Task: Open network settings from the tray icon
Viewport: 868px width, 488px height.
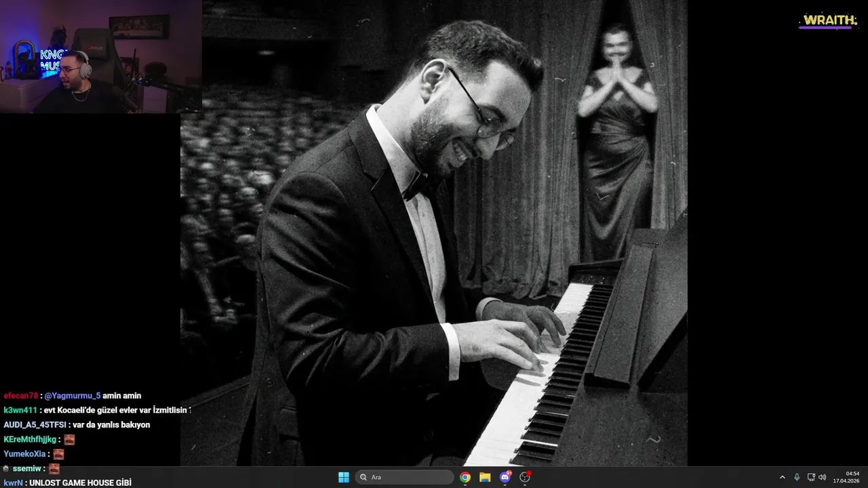Action: pyautogui.click(x=811, y=477)
